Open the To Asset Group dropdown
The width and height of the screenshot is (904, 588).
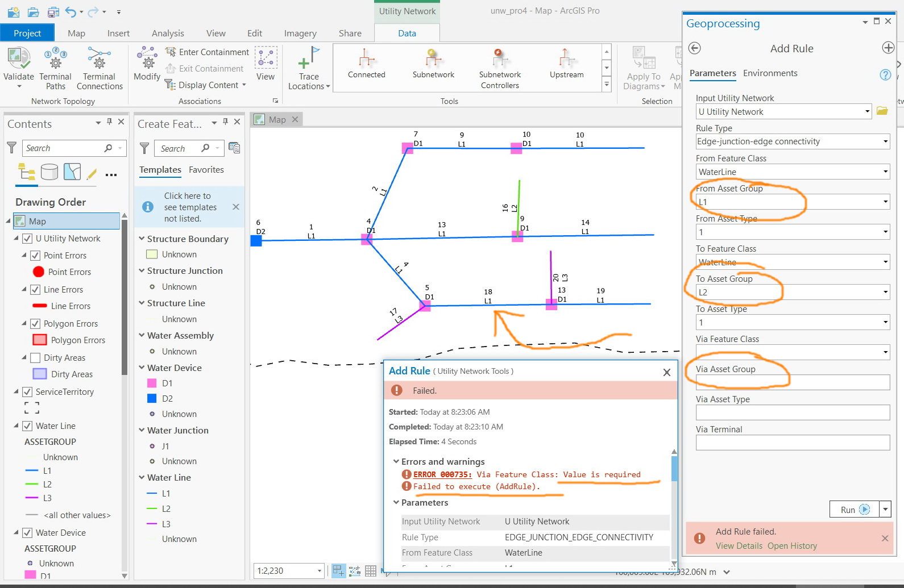coord(885,292)
